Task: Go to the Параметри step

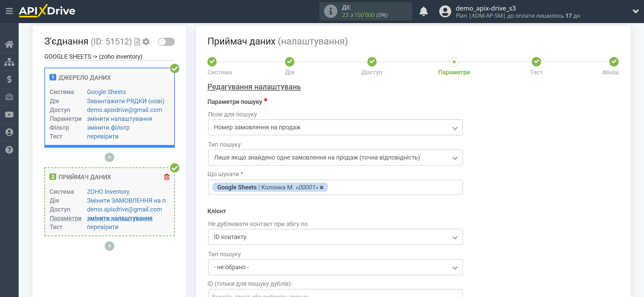Action: [454, 62]
